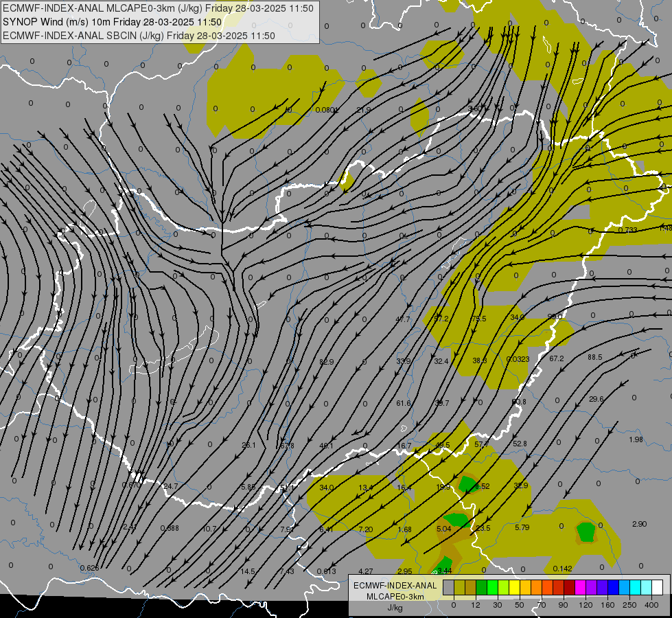Click the magenta legend swatch

point(581,587)
